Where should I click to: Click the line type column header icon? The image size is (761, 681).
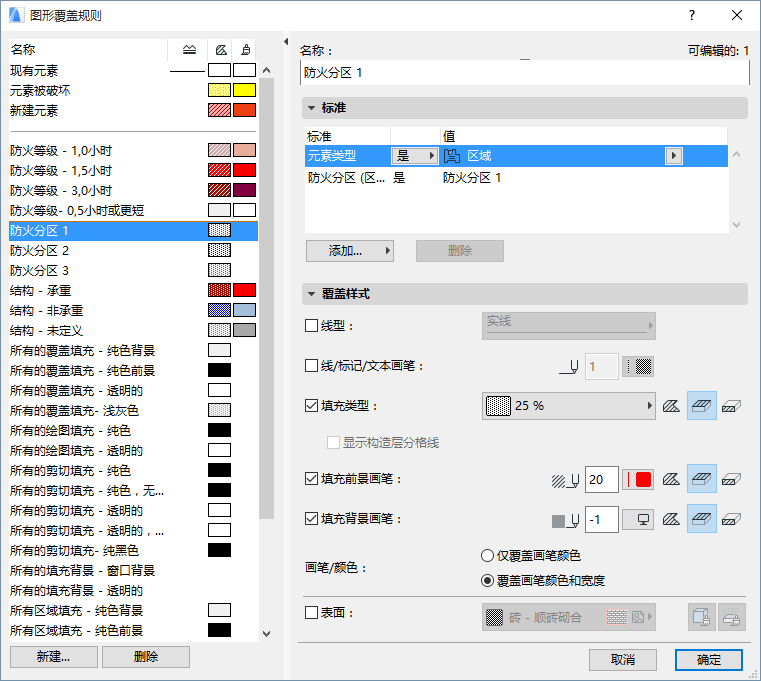pos(189,50)
